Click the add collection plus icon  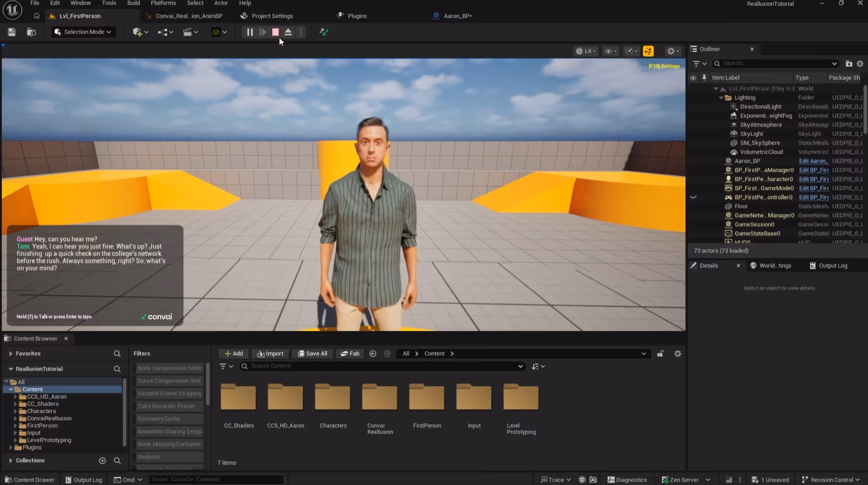click(x=102, y=460)
